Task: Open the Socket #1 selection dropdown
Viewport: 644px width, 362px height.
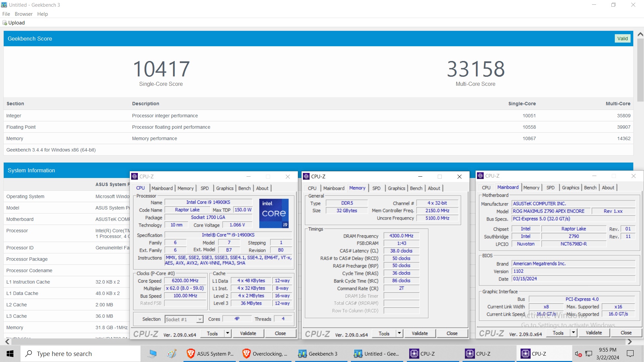Action: pyautogui.click(x=184, y=319)
